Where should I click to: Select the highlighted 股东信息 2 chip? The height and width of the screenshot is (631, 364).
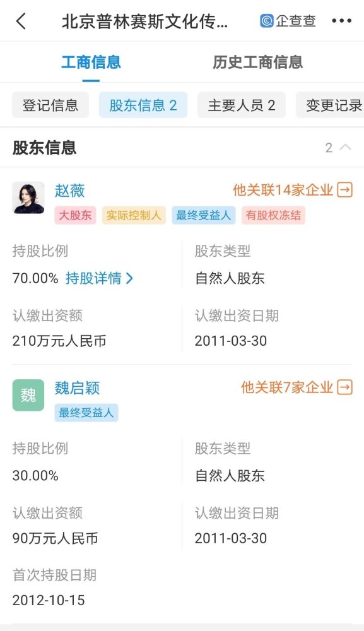coord(143,105)
